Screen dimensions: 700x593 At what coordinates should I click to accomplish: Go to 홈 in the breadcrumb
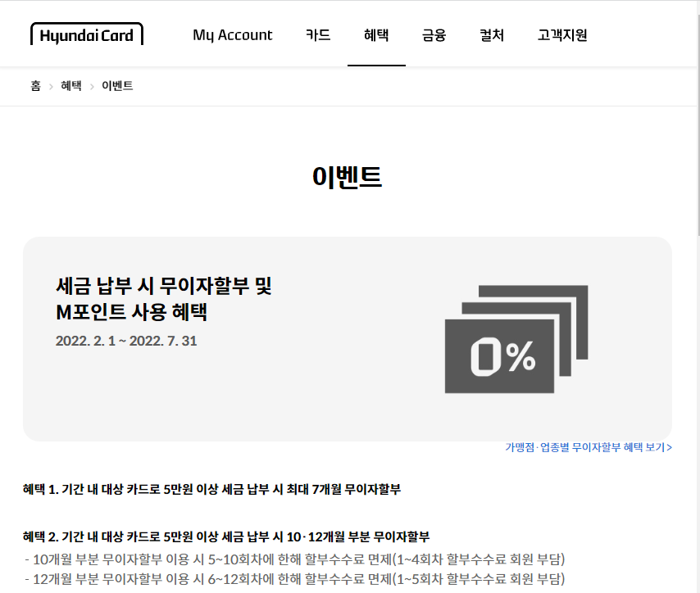pyautogui.click(x=36, y=86)
